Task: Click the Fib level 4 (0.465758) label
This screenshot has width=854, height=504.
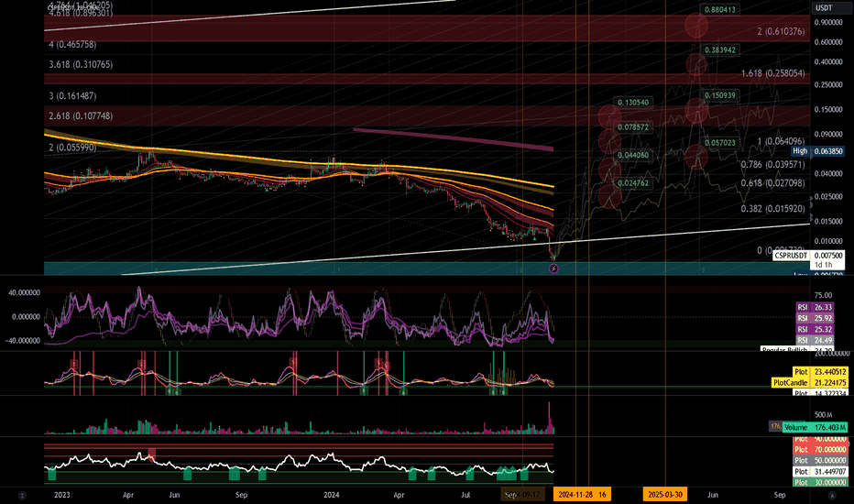Action: tap(72, 45)
